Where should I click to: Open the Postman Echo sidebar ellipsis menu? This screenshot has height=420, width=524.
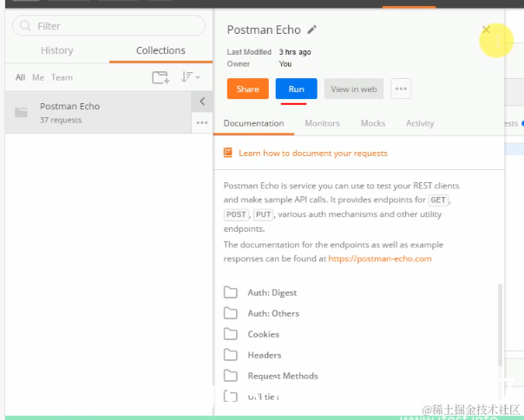coord(202,122)
